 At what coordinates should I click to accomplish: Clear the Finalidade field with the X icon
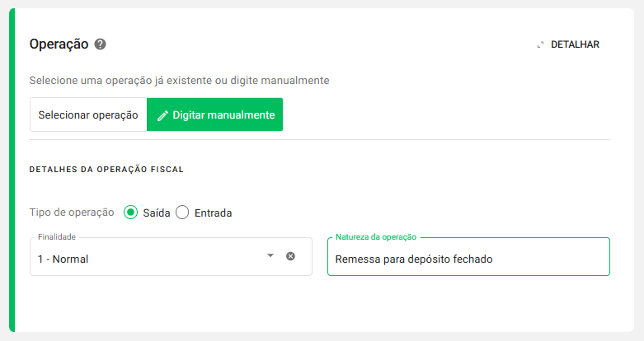(290, 256)
